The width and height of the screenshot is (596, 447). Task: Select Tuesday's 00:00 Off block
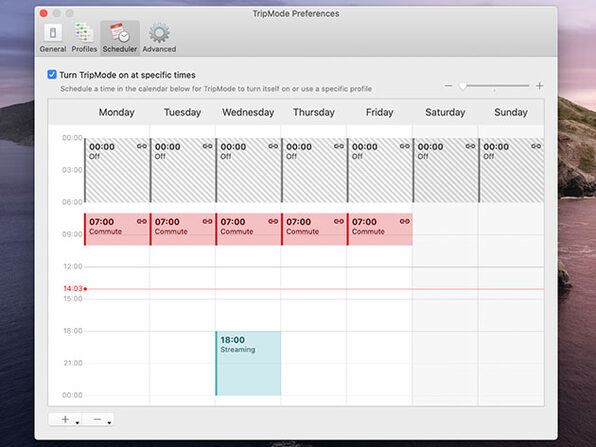[182, 170]
